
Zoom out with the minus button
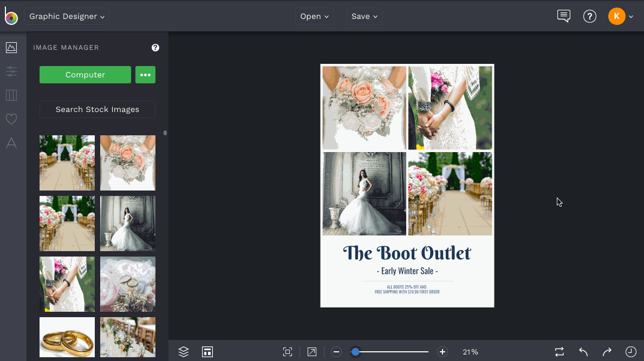pos(336,352)
